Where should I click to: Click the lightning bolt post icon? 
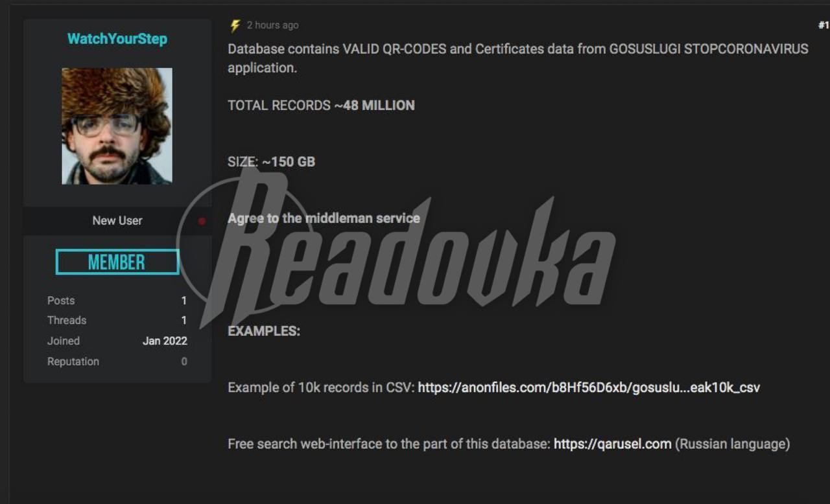coord(235,25)
